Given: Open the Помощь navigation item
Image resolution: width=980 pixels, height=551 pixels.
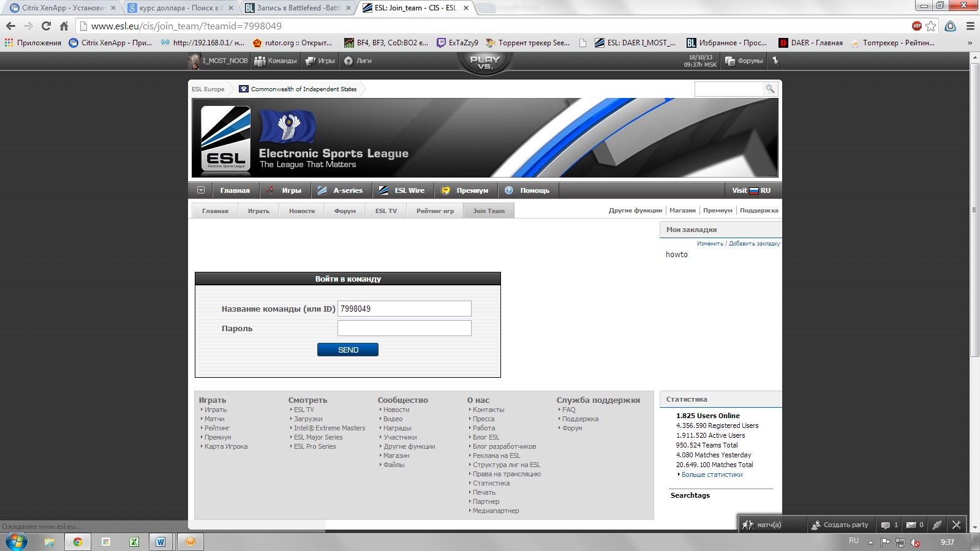Looking at the screenshot, I should click(x=527, y=190).
